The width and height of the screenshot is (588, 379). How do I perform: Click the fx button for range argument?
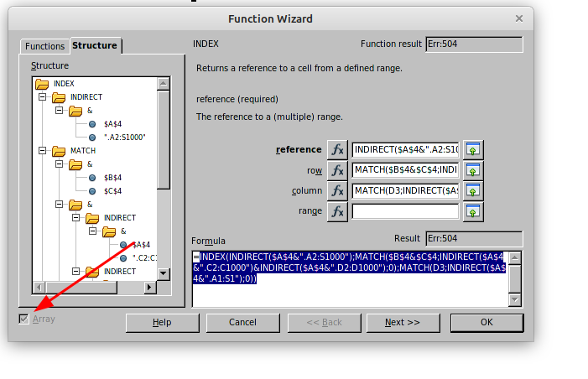[337, 211]
